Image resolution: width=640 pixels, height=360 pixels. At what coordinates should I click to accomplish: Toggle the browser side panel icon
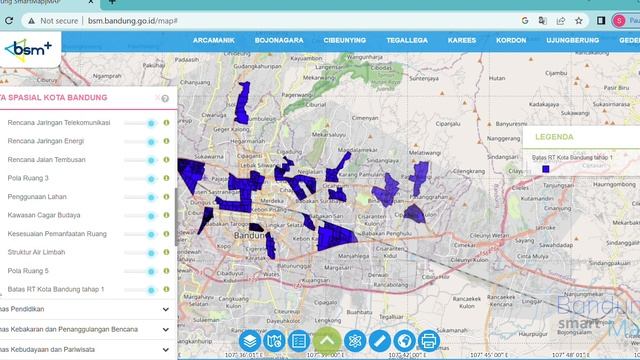point(601,20)
